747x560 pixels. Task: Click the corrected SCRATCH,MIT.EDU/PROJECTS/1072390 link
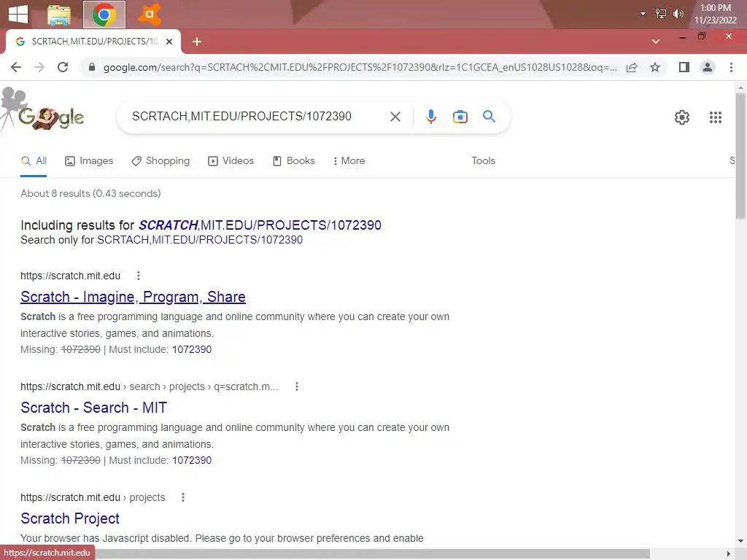tap(260, 225)
